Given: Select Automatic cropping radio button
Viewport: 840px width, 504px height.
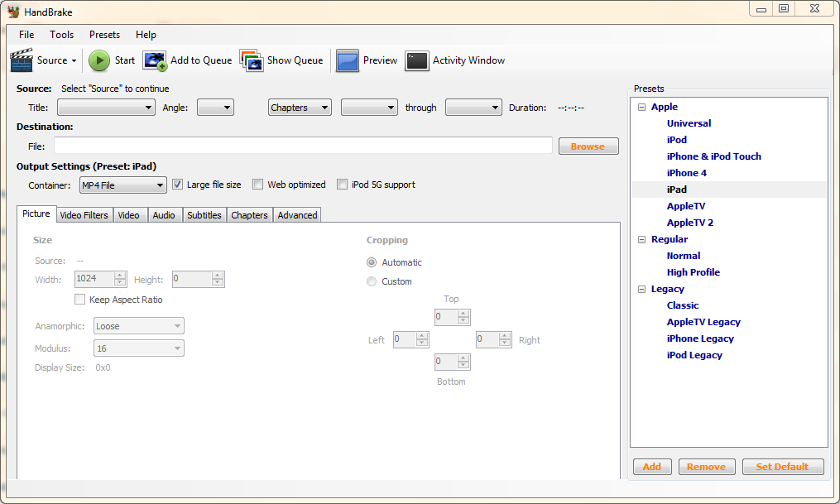Looking at the screenshot, I should [x=372, y=262].
